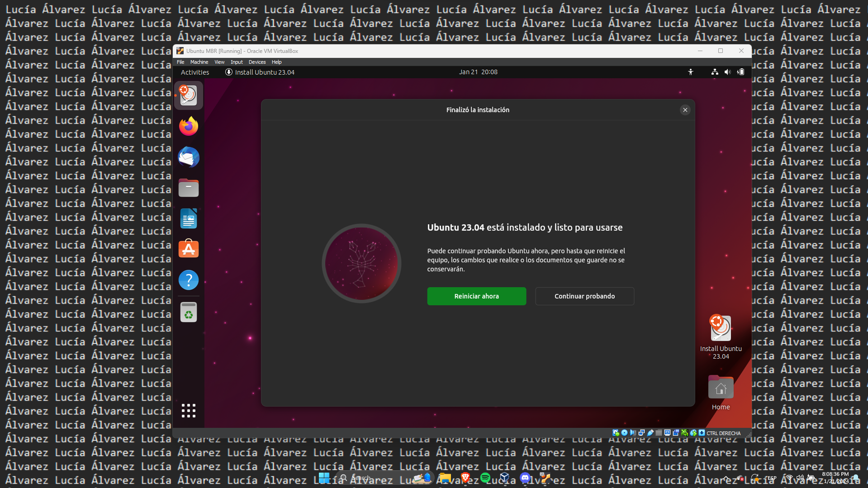868x488 pixels.
Task: Click Reiniciar ahora button
Action: coord(476,296)
